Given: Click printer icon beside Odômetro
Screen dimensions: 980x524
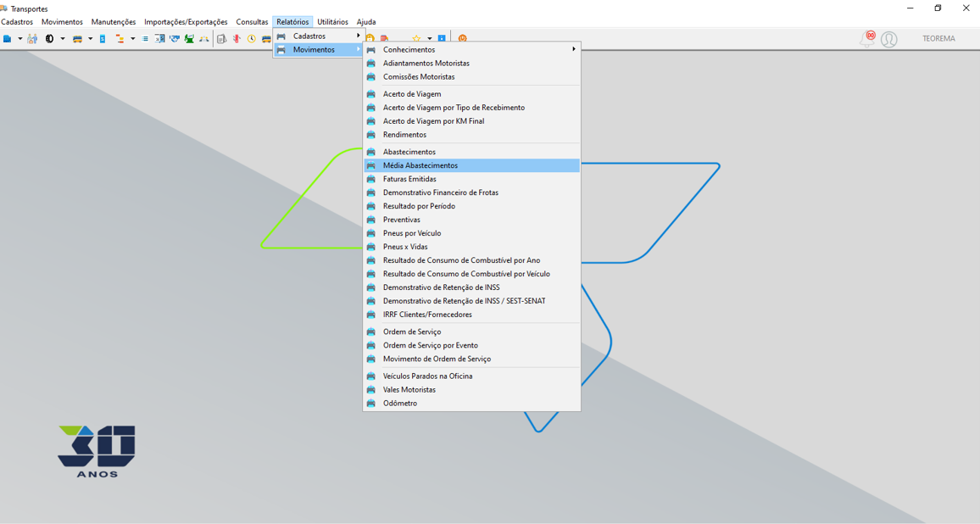Looking at the screenshot, I should (371, 404).
